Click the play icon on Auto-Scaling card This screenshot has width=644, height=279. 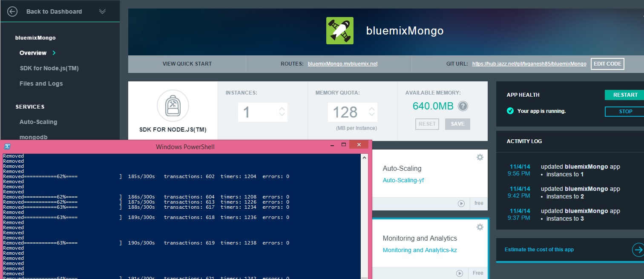click(x=461, y=204)
